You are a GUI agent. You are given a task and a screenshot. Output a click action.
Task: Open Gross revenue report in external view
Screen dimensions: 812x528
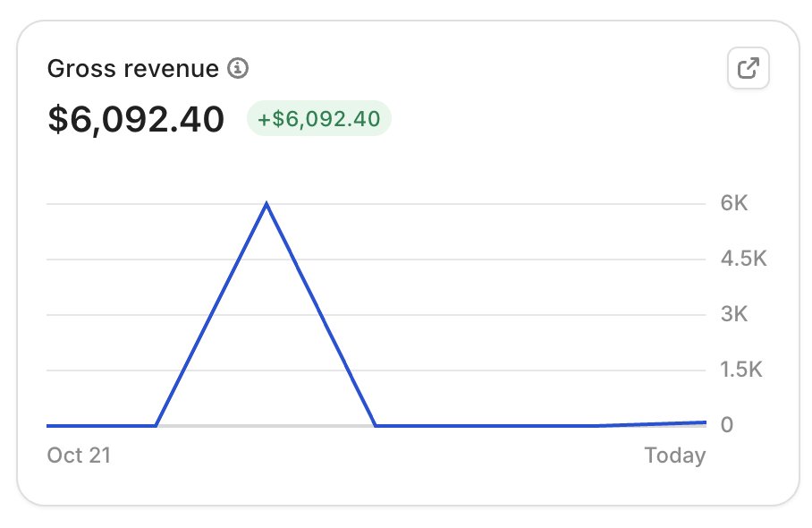tap(749, 68)
